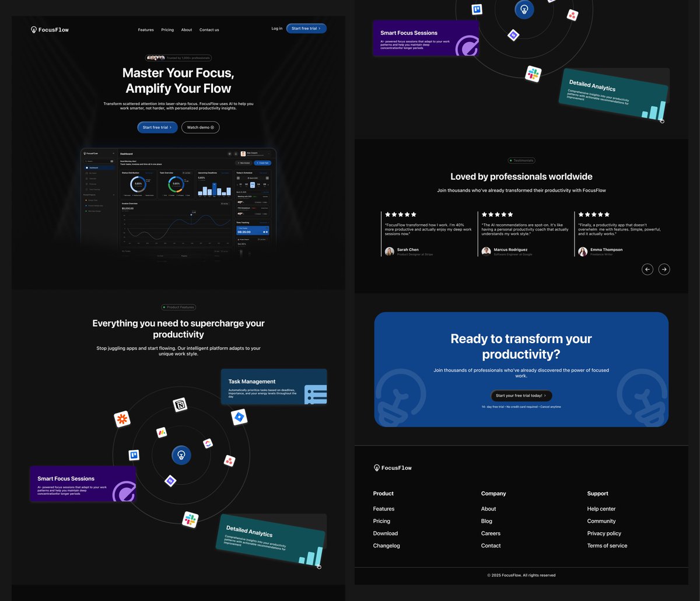This screenshot has height=601, width=700.
Task: Click the Trello icon beside the Notion orbit
Action: tap(134, 455)
